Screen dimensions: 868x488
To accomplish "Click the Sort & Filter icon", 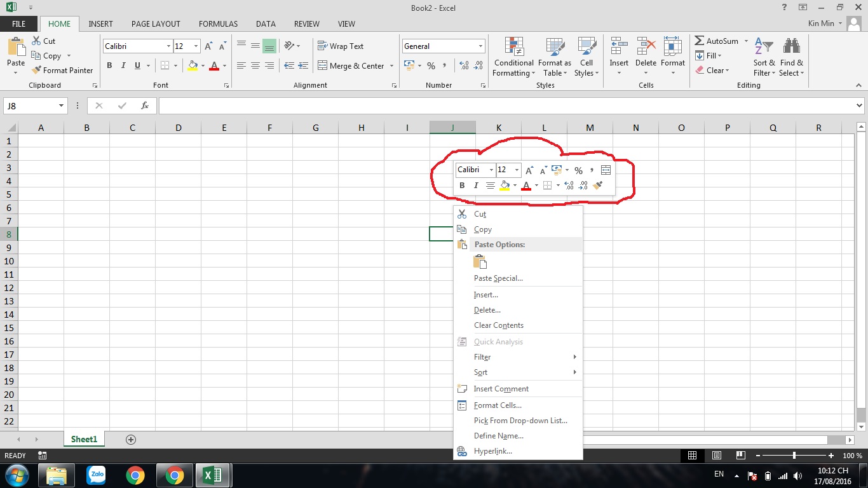I will click(764, 47).
